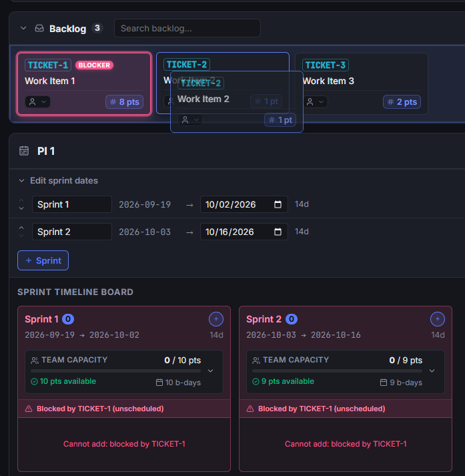This screenshot has width=465, height=476.
Task: Focus the Search backlog field
Action: tap(187, 28)
